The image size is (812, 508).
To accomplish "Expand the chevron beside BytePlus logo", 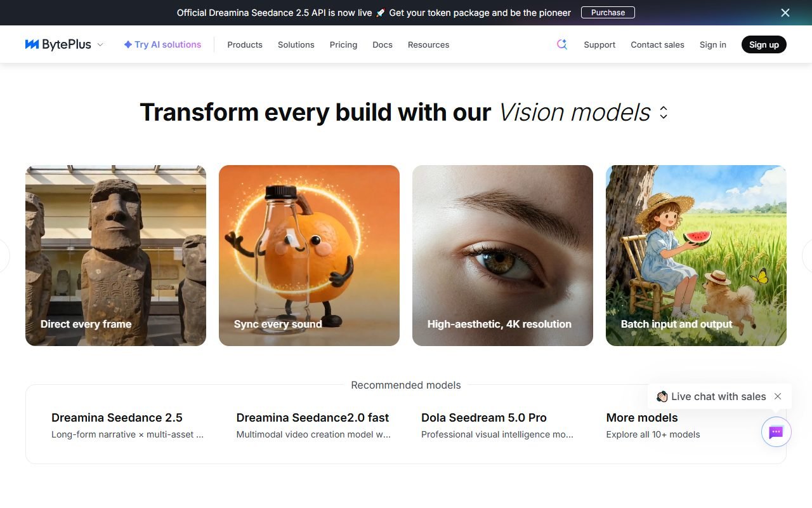I will [x=100, y=44].
